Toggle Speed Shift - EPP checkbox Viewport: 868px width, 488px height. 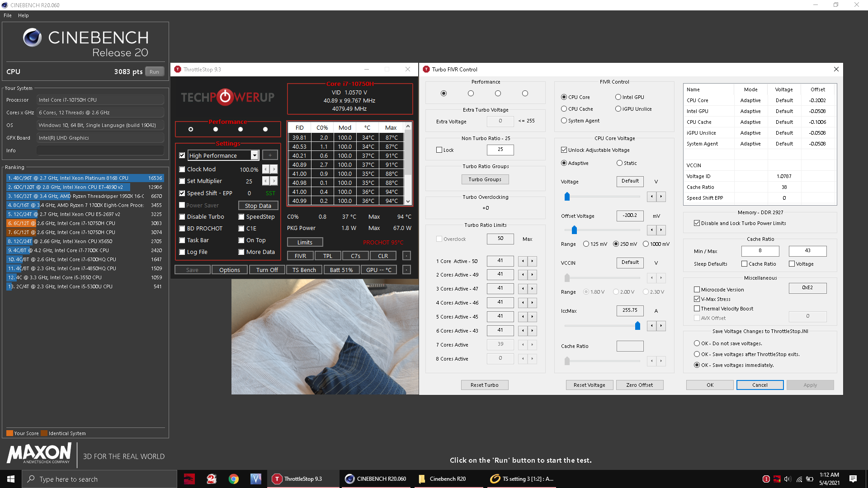point(182,193)
